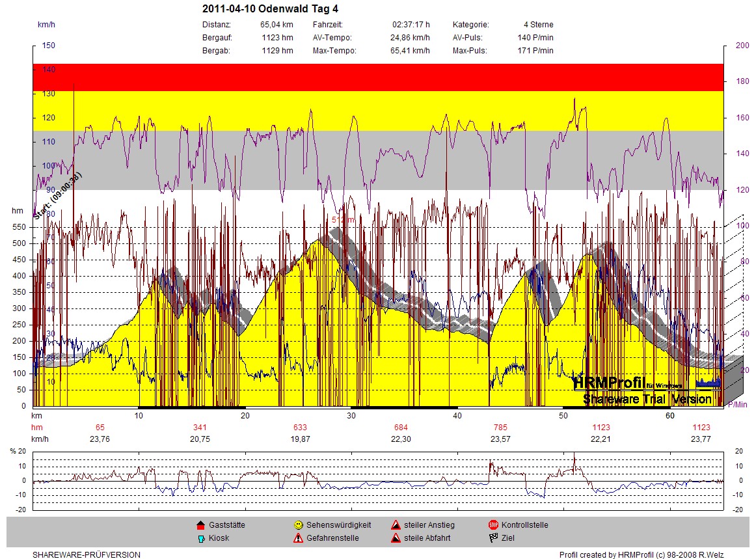Image resolution: width=756 pixels, height=559 pixels.
Task: Click the steiler Anstieg triangle icon
Action: click(395, 525)
